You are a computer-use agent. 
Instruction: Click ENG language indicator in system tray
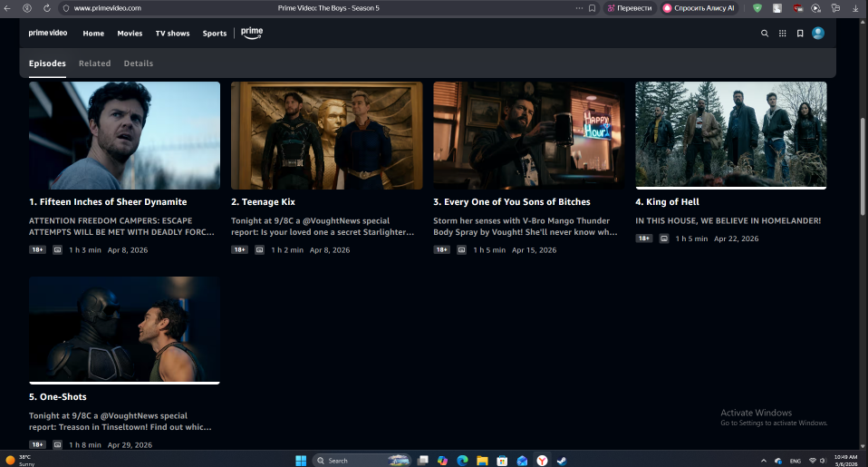[x=796, y=461]
